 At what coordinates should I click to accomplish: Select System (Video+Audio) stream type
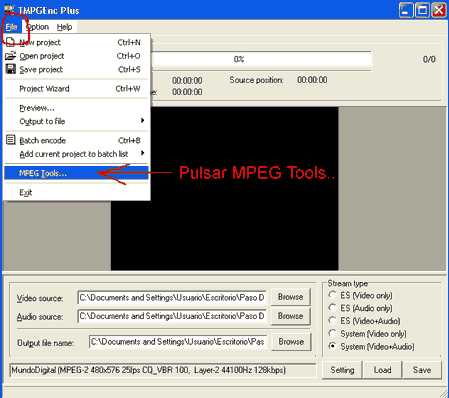[x=372, y=347]
